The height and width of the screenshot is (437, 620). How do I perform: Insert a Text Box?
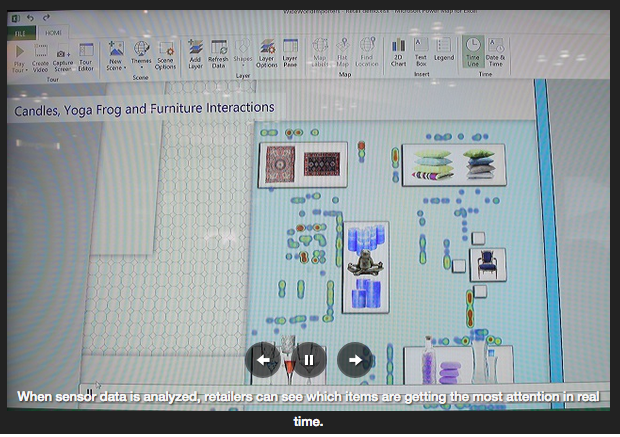[421, 52]
